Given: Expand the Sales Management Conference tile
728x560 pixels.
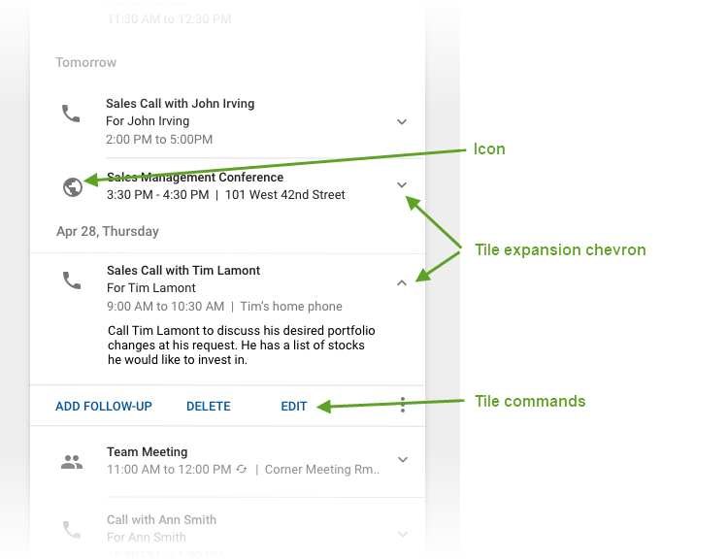Looking at the screenshot, I should (x=402, y=184).
